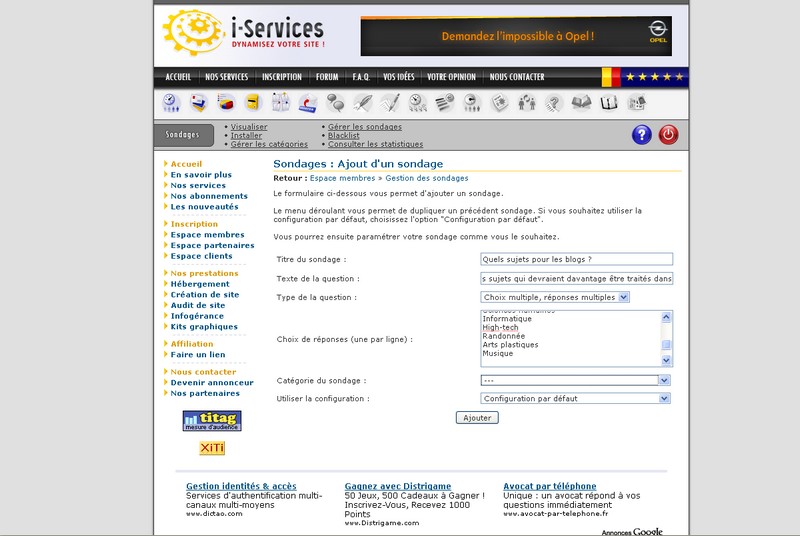Click the blue clock with visitors icon
The image size is (800, 536).
coord(171,103)
